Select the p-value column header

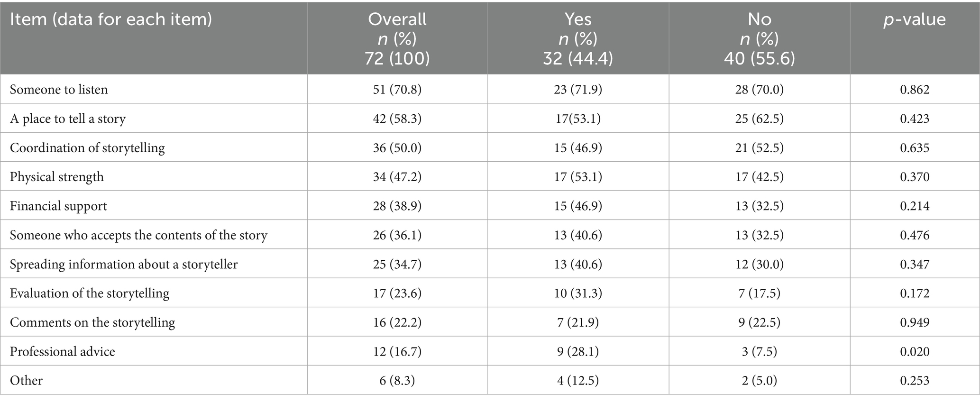click(914, 19)
